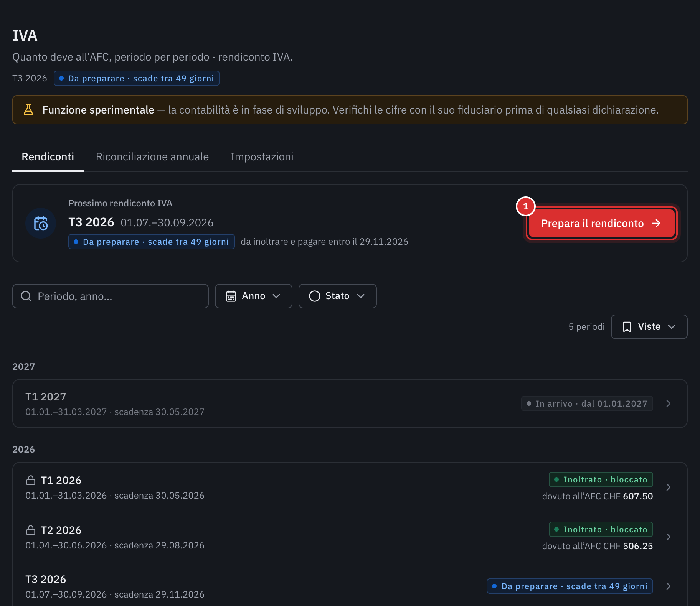The width and height of the screenshot is (700, 606).
Task: Open T3 2026 row via its chevron
Action: [669, 586]
